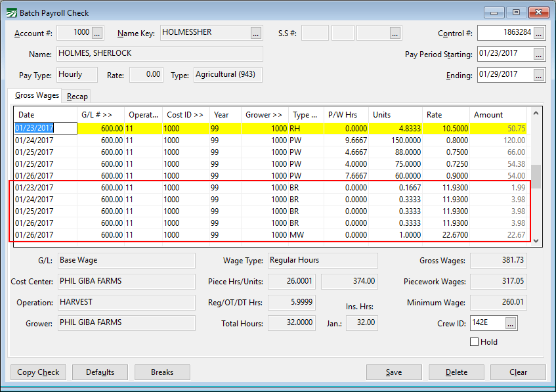Click the Batch Payroll Check title bar icon

pos(11,13)
